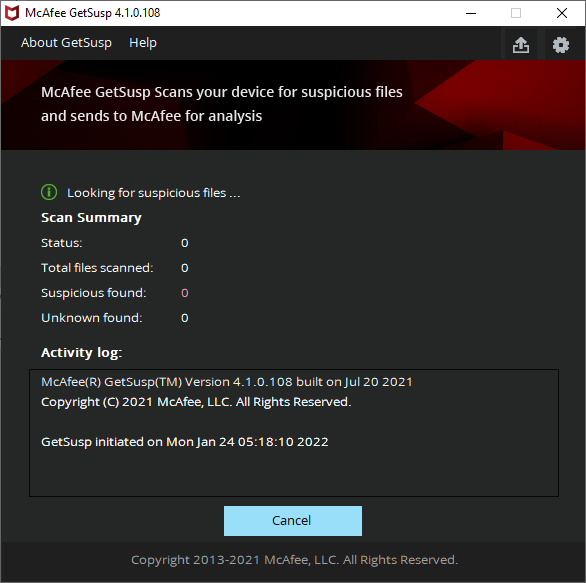The height and width of the screenshot is (583, 586).
Task: Click the green info icon beside scan status
Action: [49, 192]
